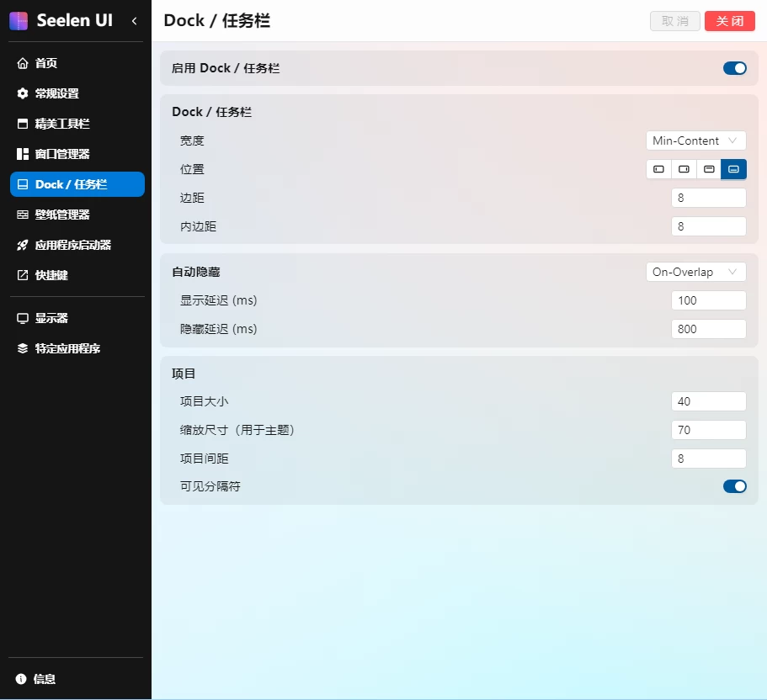This screenshot has height=700, width=767.
Task: Click the 信息 info icon
Action: (x=22, y=679)
